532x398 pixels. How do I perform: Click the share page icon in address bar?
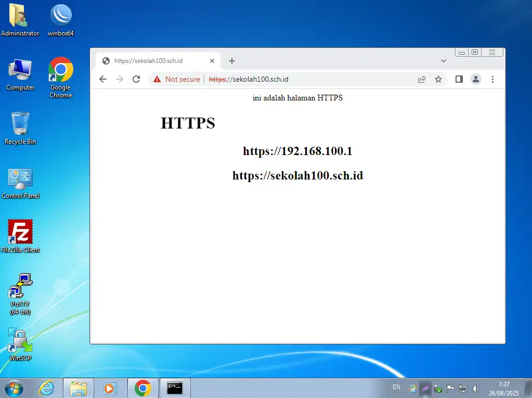[422, 79]
